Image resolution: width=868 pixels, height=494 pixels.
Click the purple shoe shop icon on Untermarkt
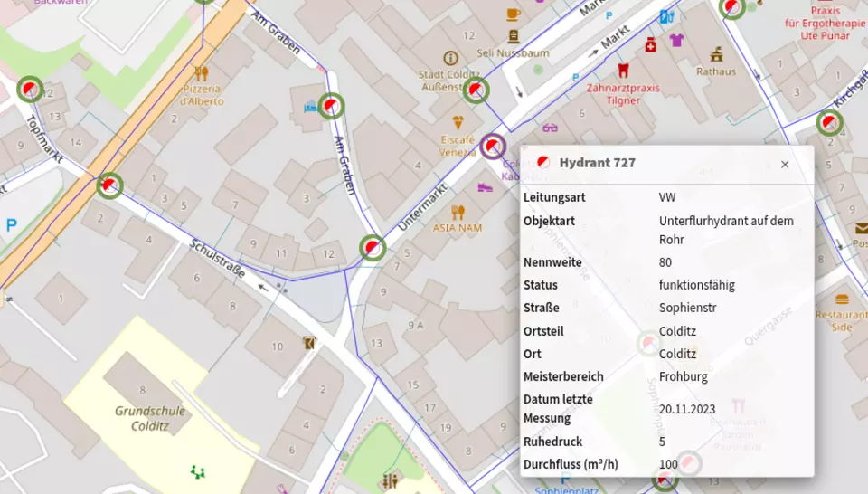coord(485,188)
